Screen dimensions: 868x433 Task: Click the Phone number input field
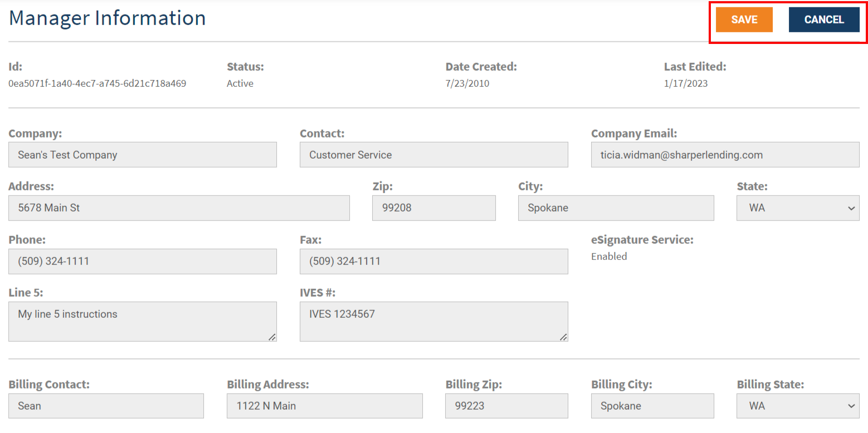pos(143,261)
